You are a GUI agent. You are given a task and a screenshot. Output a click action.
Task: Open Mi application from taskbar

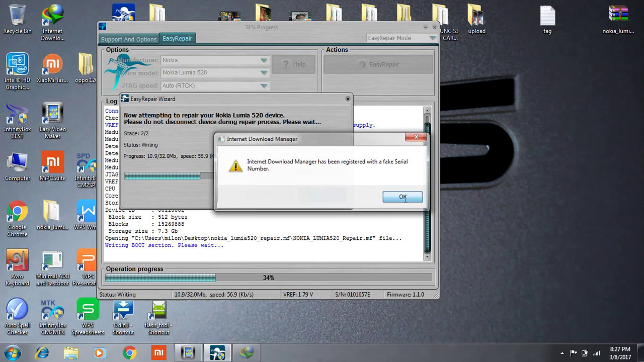[158, 352]
